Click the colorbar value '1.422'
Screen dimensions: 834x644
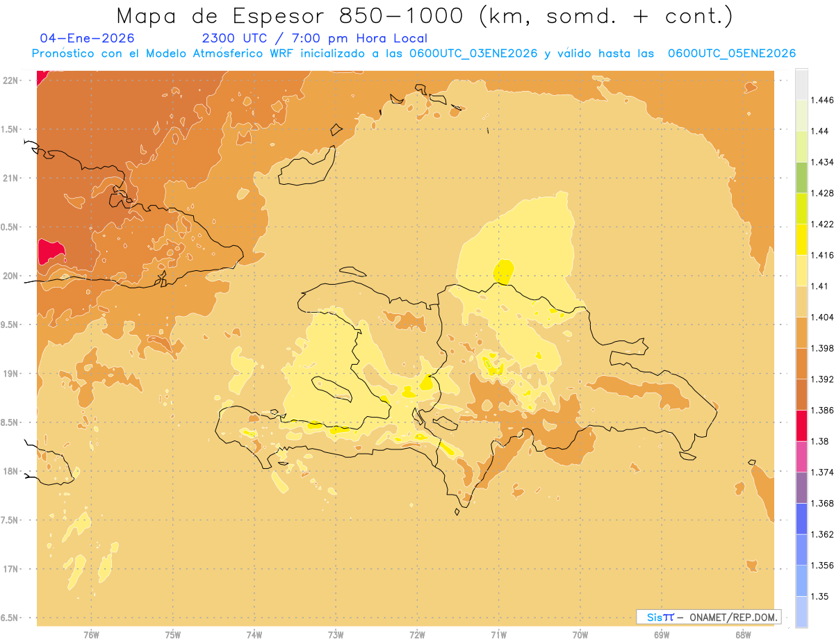click(822, 224)
